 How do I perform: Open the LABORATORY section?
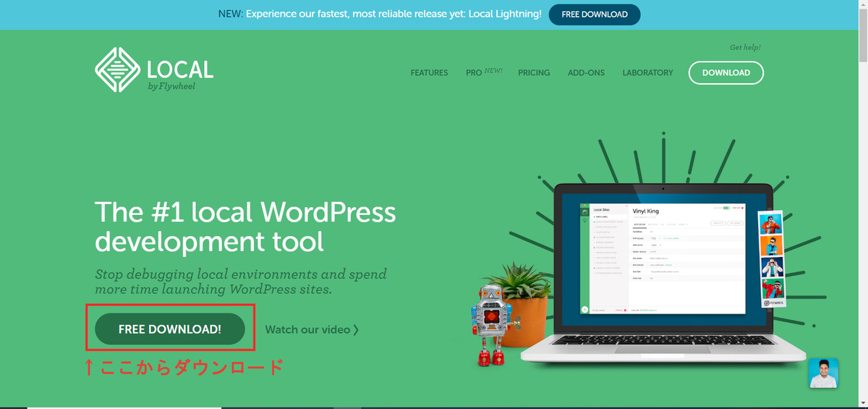pyautogui.click(x=647, y=72)
